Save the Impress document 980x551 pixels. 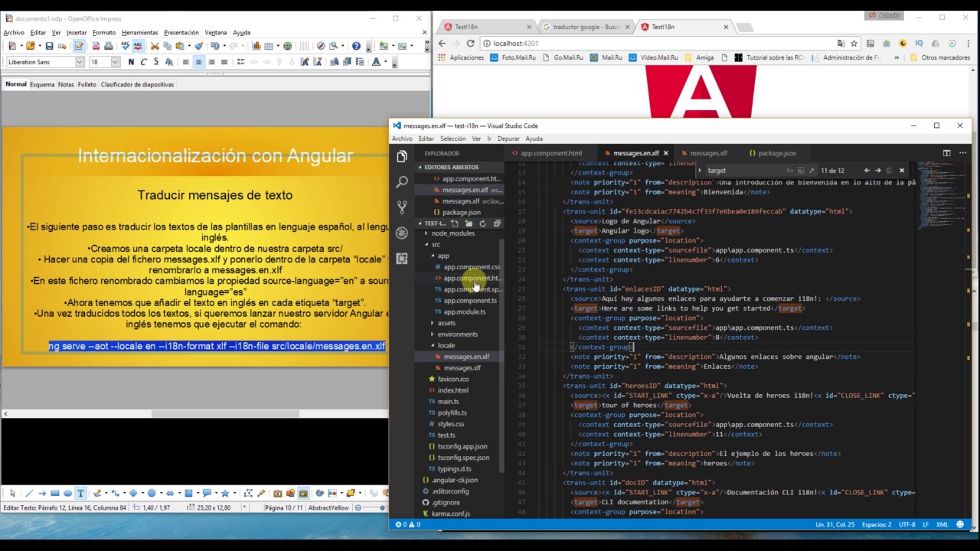pos(49,46)
